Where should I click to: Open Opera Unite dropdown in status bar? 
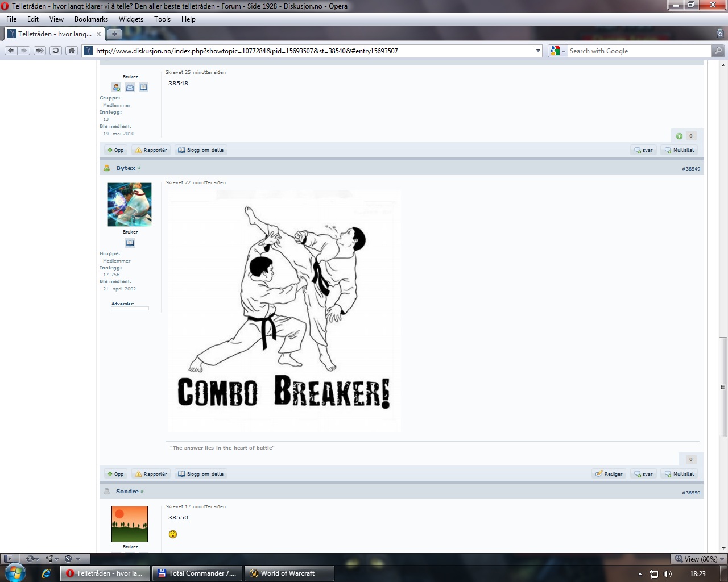(52, 559)
